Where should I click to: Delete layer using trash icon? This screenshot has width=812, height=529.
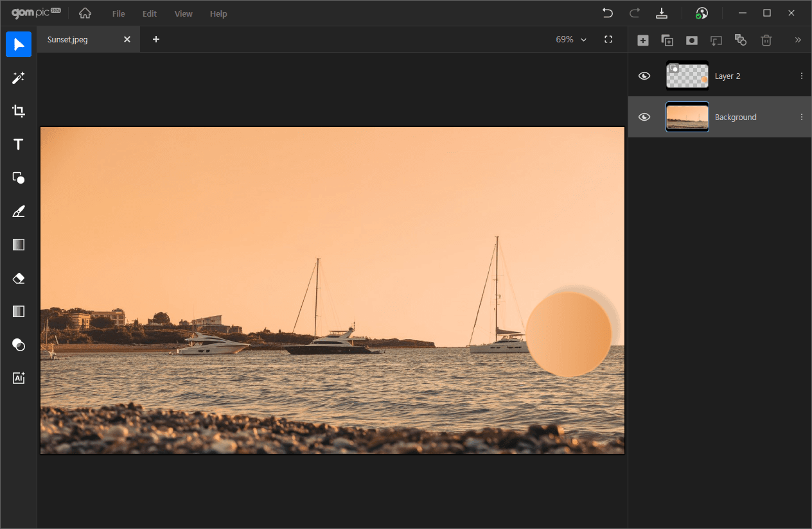tap(766, 40)
